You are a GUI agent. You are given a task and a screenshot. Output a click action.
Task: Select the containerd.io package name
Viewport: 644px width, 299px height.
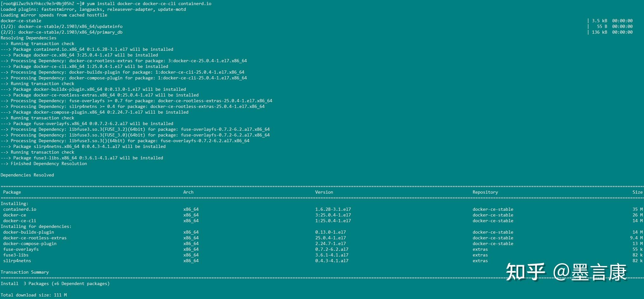tap(20, 209)
